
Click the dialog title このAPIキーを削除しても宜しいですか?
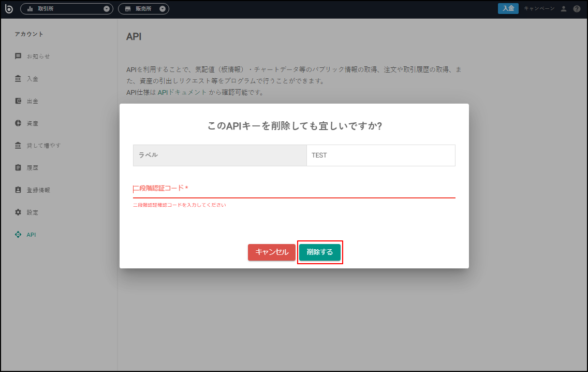pos(295,126)
